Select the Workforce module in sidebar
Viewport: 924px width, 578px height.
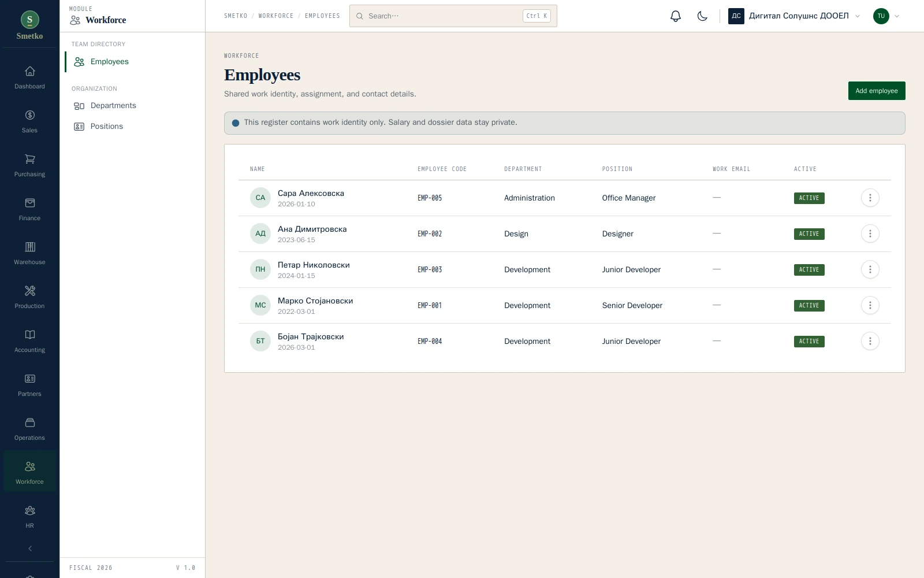pyautogui.click(x=29, y=472)
